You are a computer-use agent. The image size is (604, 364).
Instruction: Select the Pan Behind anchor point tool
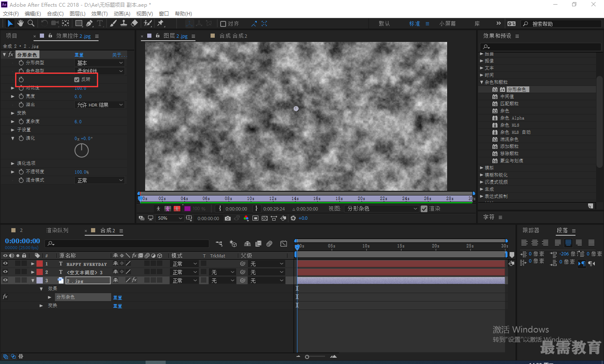(65, 23)
